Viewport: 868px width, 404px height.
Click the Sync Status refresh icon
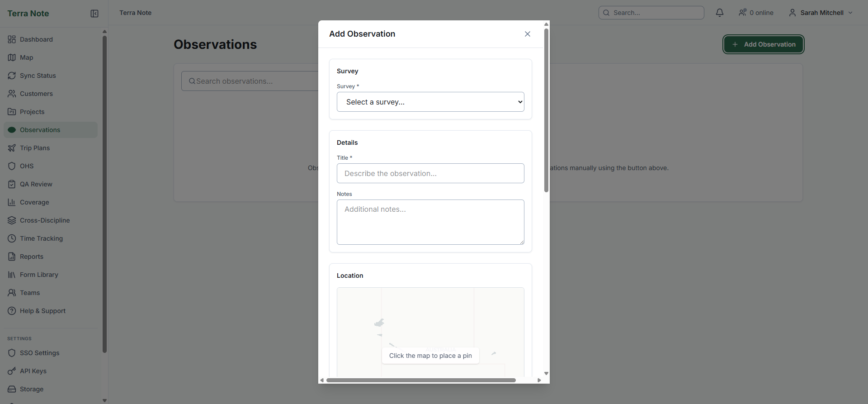(x=12, y=76)
